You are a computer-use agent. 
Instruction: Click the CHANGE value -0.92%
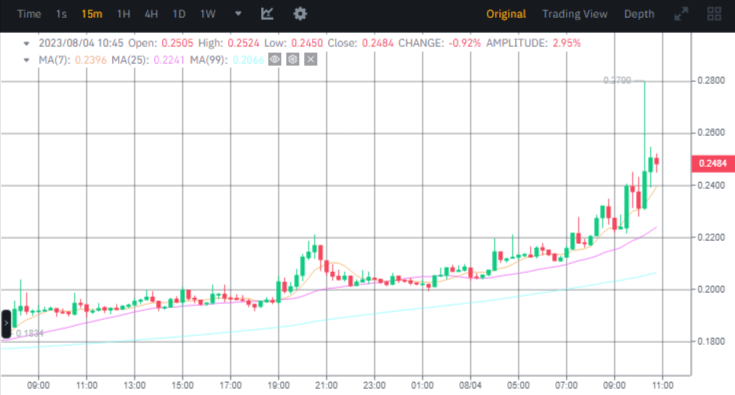click(x=465, y=43)
